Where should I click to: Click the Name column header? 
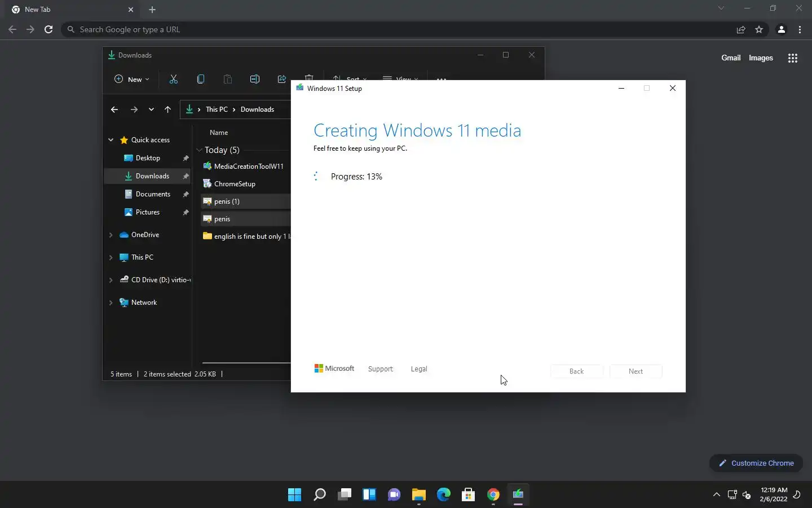point(219,133)
